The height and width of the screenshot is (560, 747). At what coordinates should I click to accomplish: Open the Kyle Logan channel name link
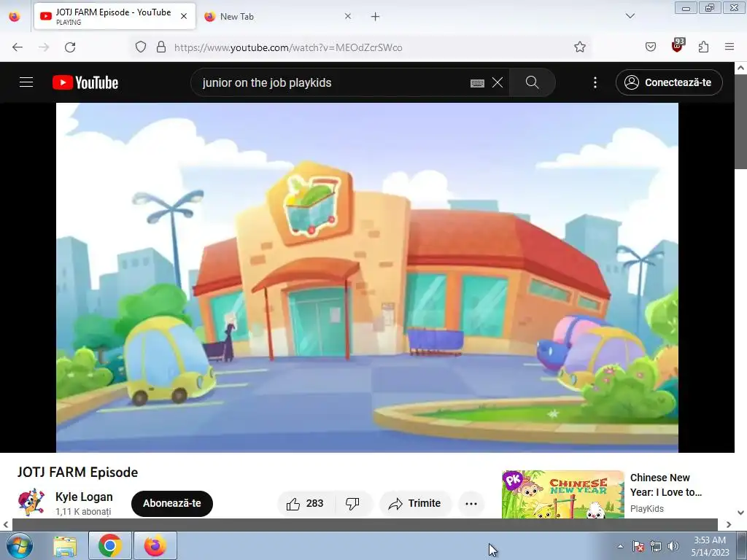[84, 497]
